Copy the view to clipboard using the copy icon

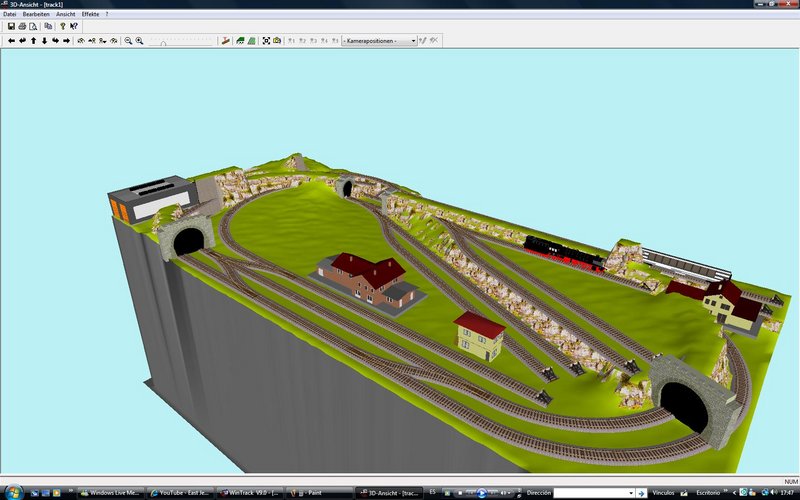pos(48,26)
